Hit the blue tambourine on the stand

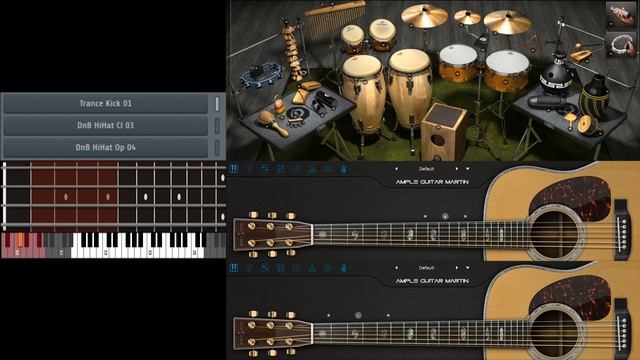(x=262, y=75)
